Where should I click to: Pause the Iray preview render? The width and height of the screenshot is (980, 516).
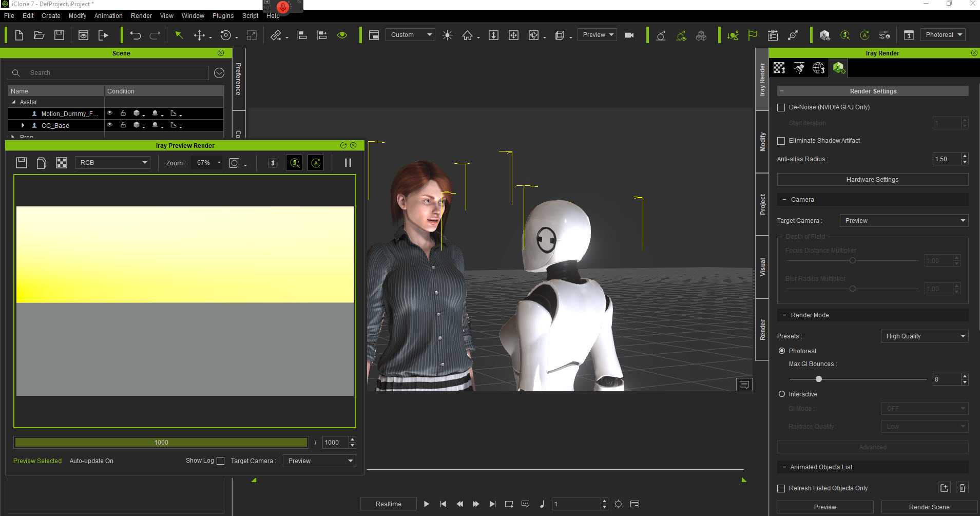(x=348, y=163)
